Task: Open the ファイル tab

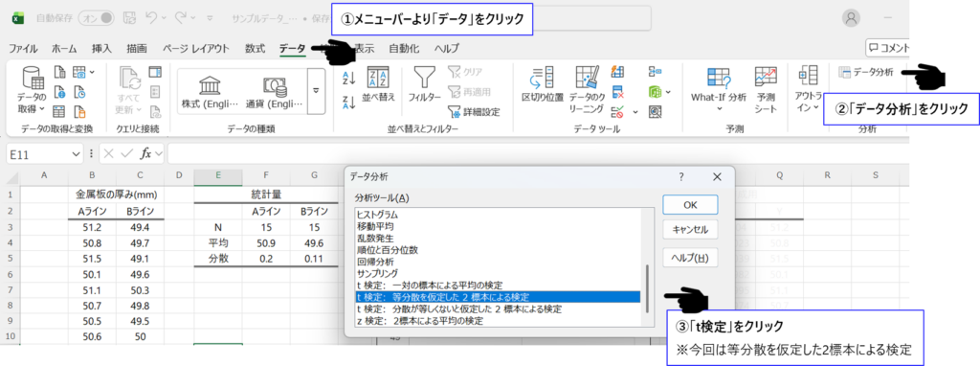Action: pyautogui.click(x=23, y=48)
